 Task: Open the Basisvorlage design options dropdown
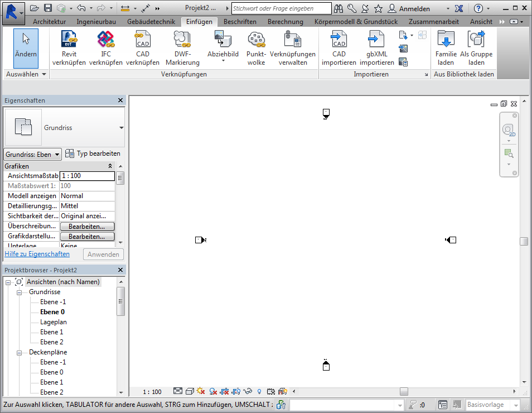coord(516,405)
